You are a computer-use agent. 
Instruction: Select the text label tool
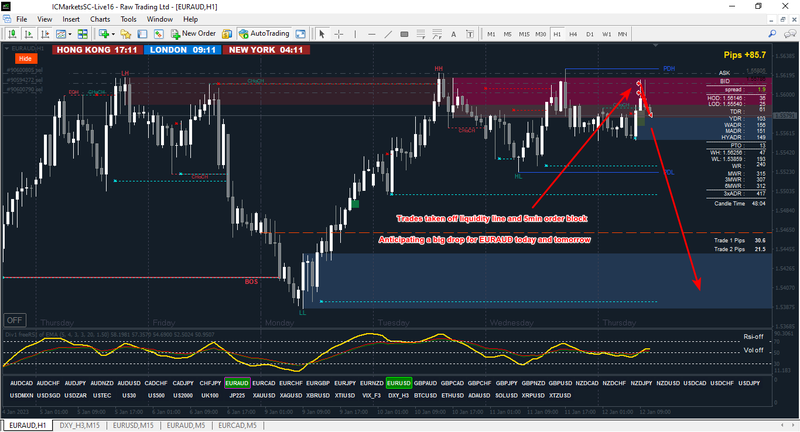(x=469, y=34)
